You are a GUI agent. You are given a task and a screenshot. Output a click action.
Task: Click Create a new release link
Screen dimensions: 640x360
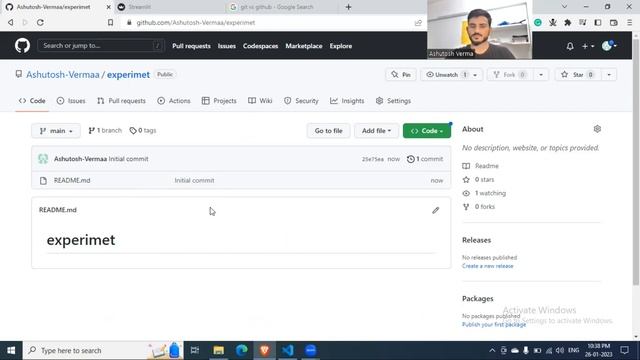coord(488,266)
